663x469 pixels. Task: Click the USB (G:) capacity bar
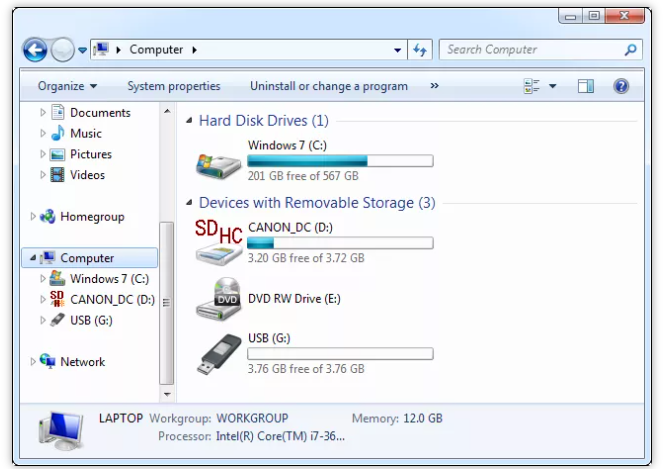(x=340, y=354)
